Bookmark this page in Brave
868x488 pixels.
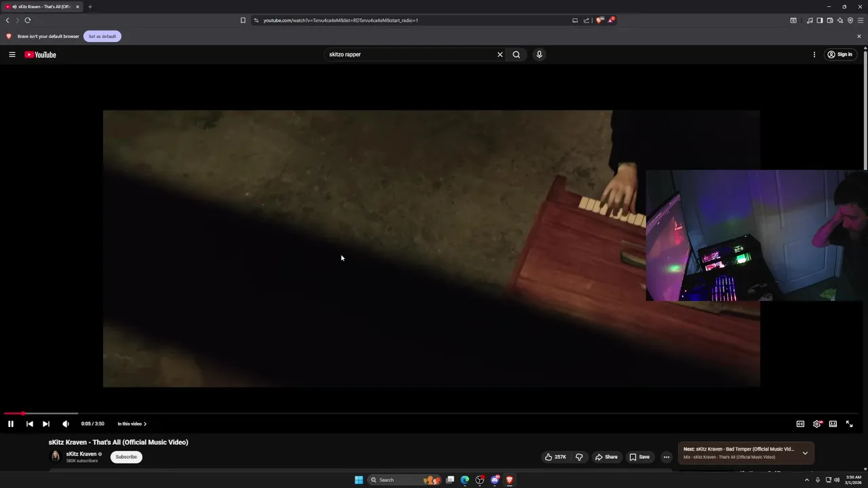(243, 20)
